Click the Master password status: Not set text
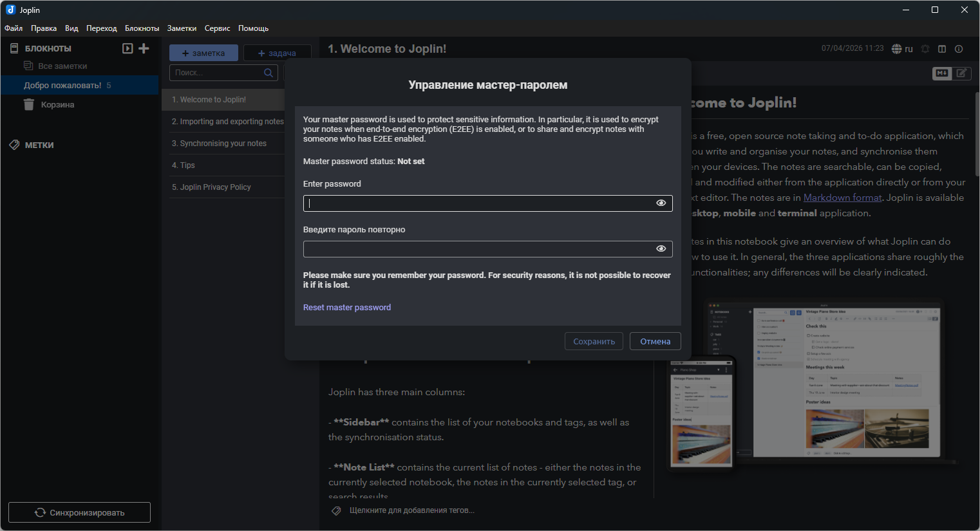Image resolution: width=980 pixels, height=531 pixels. (x=364, y=162)
